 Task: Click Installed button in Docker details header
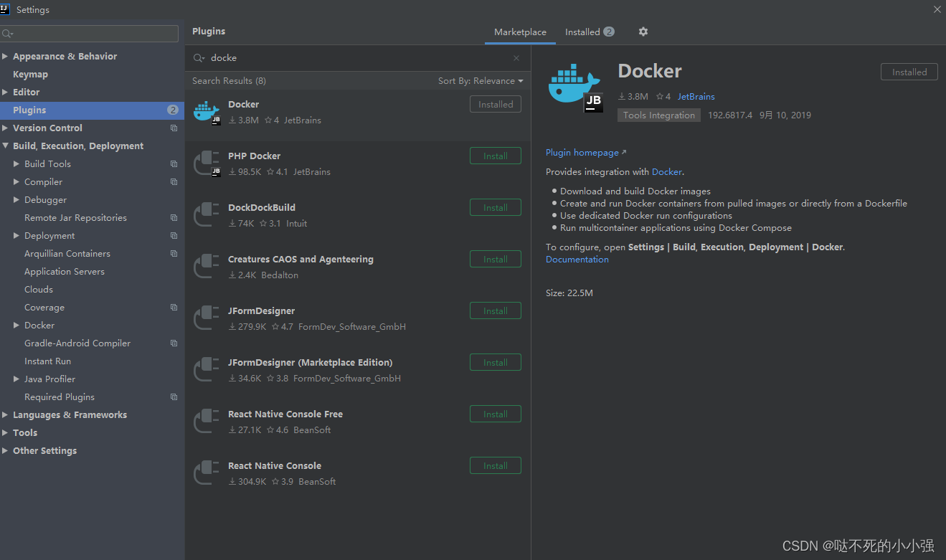coord(909,72)
